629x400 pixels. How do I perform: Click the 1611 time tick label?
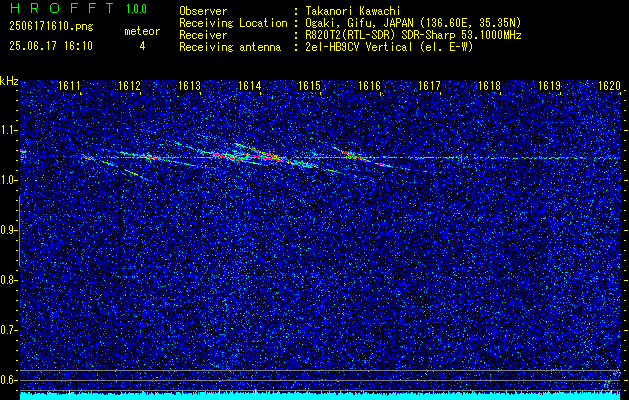click(x=69, y=86)
